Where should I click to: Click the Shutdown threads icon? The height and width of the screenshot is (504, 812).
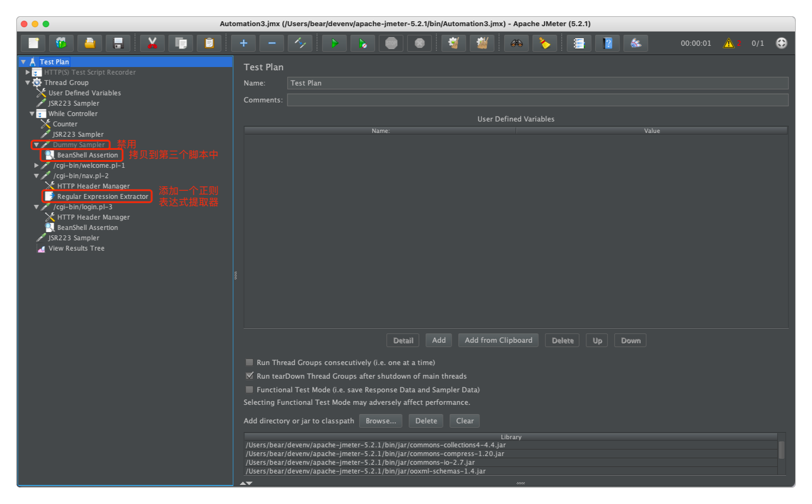click(419, 43)
